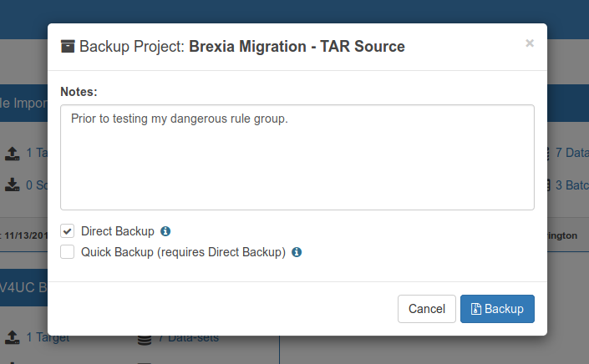Click the archive box icon in dialog title
The height and width of the screenshot is (364, 589).
(x=68, y=47)
